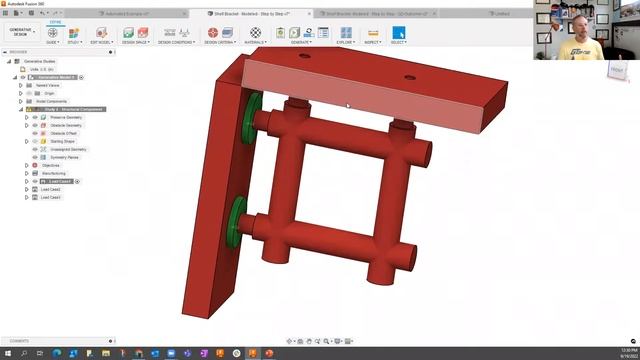
Task: Toggle visibility of Symmetry Planes
Action: [x=35, y=157]
